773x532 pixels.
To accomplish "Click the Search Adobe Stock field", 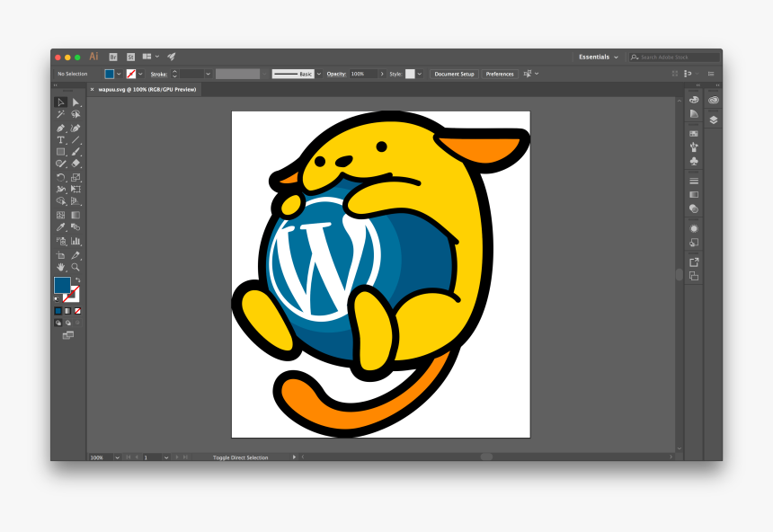I will [674, 58].
